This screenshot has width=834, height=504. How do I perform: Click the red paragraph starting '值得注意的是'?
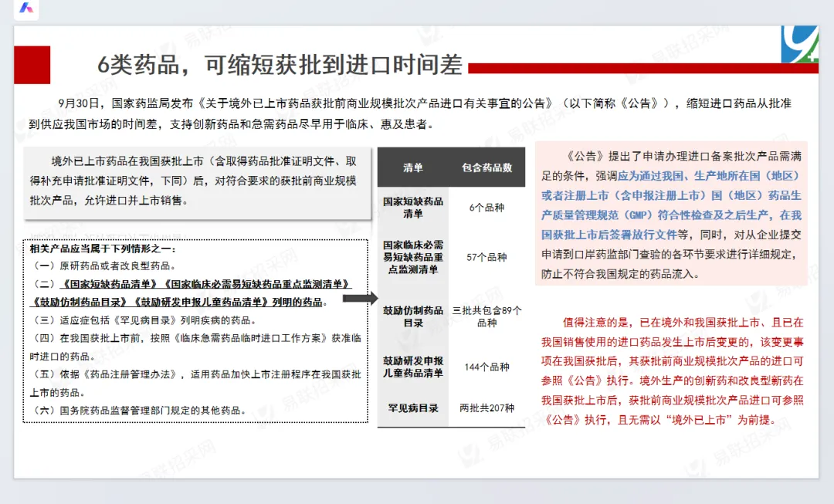coord(673,371)
